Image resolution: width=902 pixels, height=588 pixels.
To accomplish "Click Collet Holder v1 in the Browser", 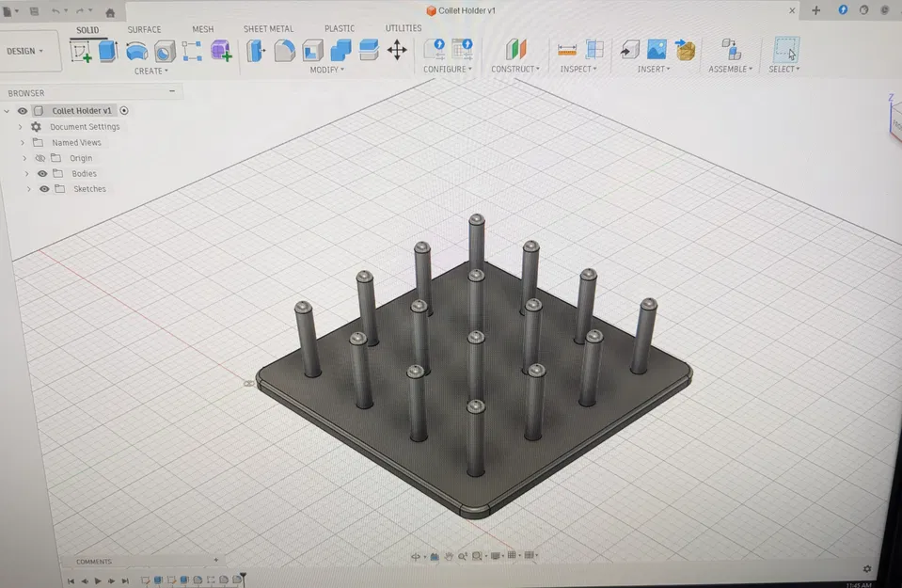I will coord(80,110).
